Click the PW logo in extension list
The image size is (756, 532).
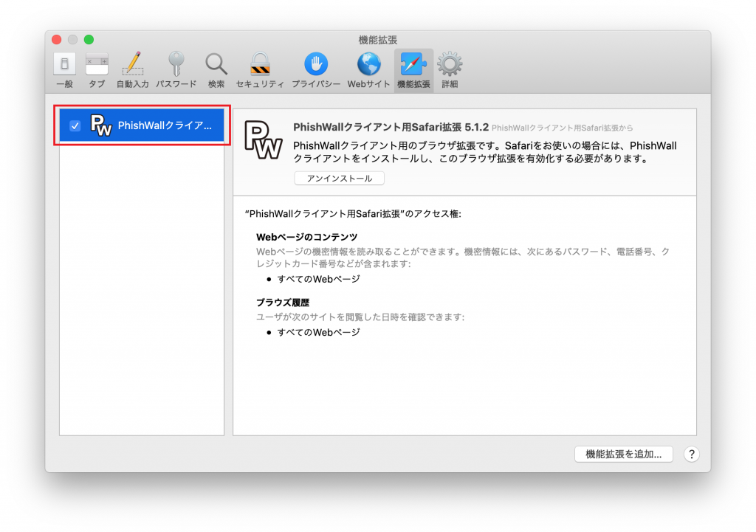(100, 125)
